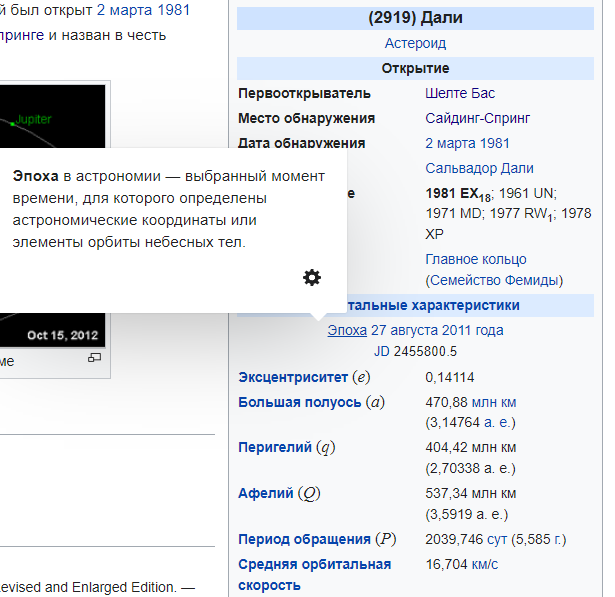Follow the Большая полуось link

[x=299, y=402]
